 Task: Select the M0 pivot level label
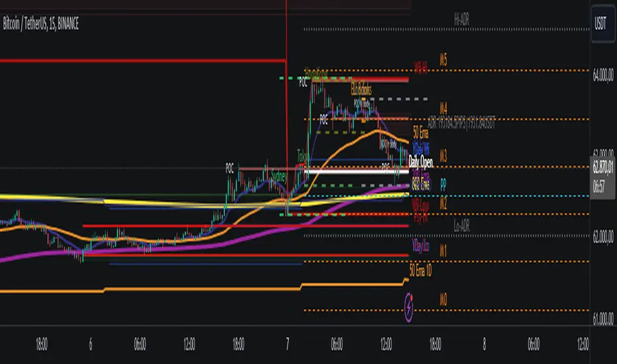pos(444,300)
